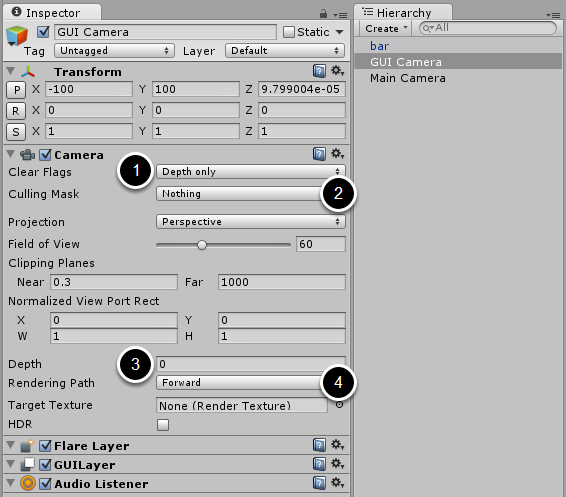Open the Clear Flags dropdown
The width and height of the screenshot is (566, 497).
tap(251, 171)
